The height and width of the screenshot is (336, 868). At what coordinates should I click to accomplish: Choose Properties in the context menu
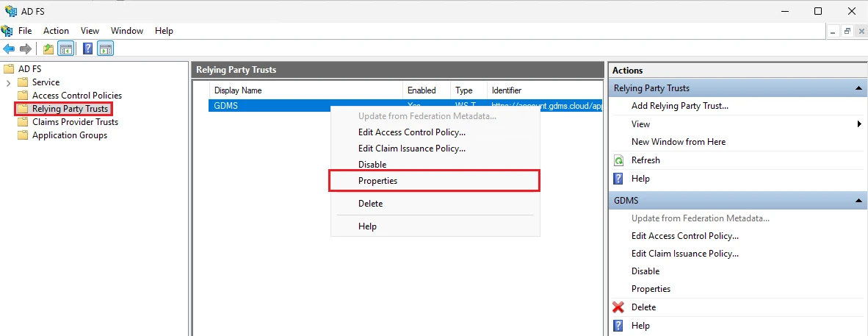click(435, 181)
